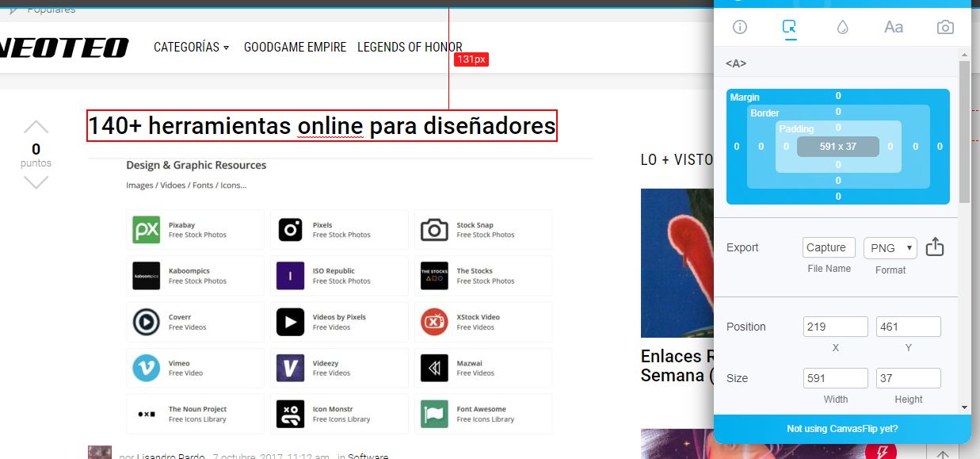Open the LO + VISTO red article thumbnail
The height and width of the screenshot is (459, 980).
(x=677, y=263)
